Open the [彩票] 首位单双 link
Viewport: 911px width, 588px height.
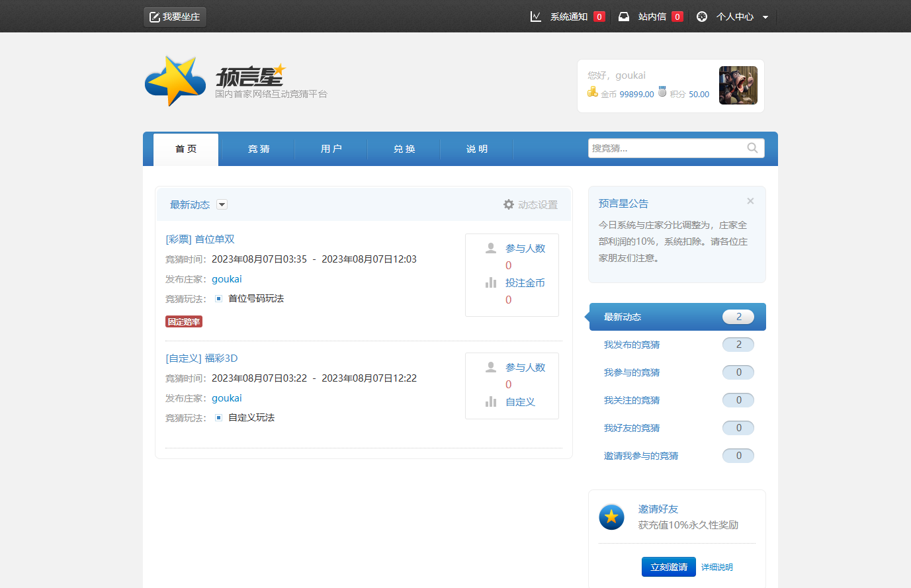(x=200, y=239)
